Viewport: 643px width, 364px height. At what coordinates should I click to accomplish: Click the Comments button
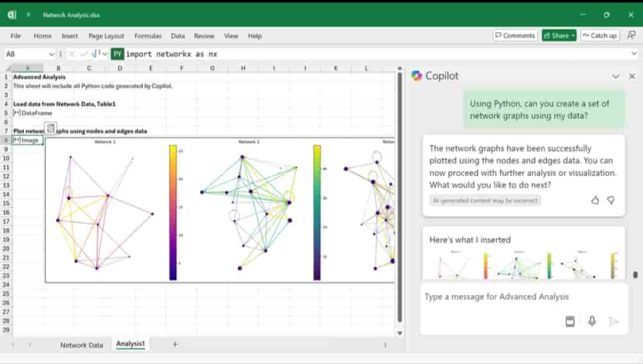pyautogui.click(x=515, y=36)
